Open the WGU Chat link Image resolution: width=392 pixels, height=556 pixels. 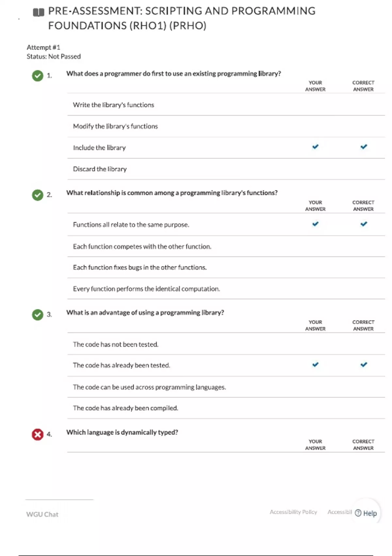(42, 514)
